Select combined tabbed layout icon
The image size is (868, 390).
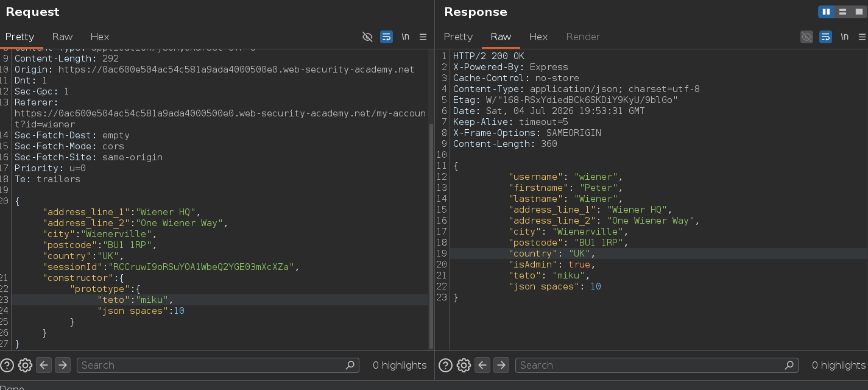pyautogui.click(x=859, y=12)
